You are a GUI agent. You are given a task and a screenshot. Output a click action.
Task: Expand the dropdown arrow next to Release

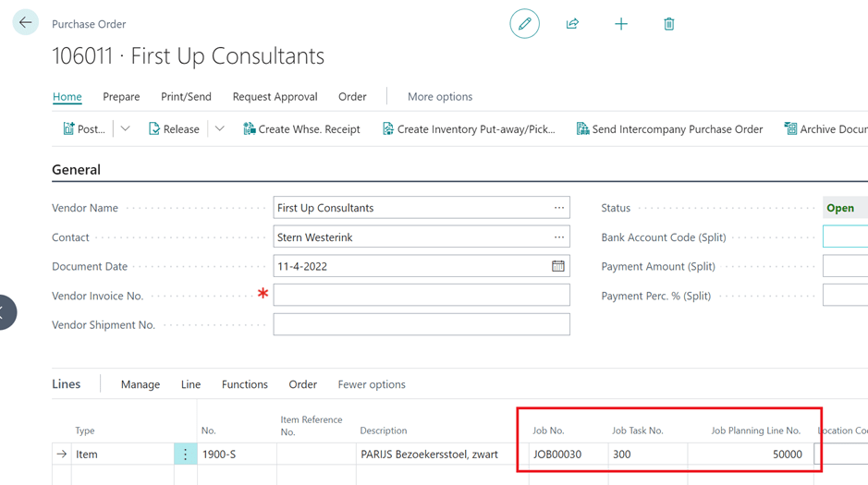[x=220, y=129]
